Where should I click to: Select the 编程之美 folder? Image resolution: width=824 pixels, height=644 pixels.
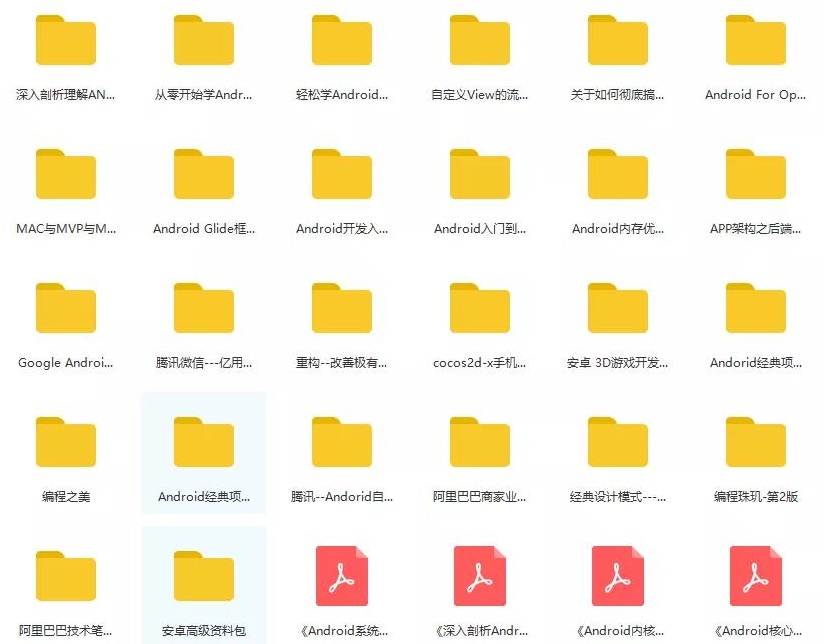click(65, 441)
